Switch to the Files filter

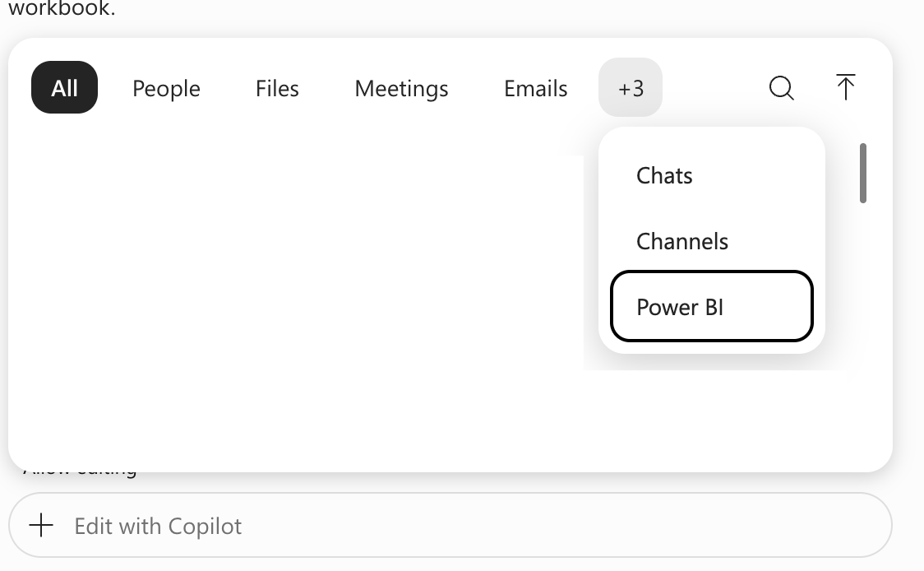tap(277, 89)
